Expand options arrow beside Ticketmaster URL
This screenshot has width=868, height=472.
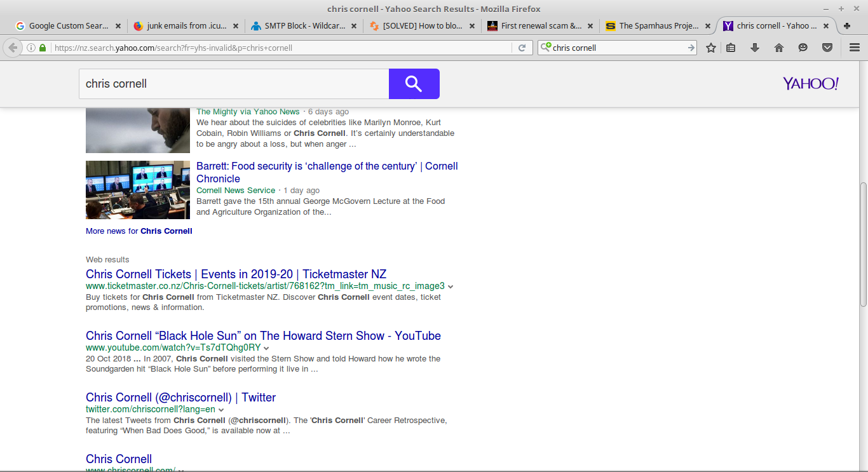[451, 287]
